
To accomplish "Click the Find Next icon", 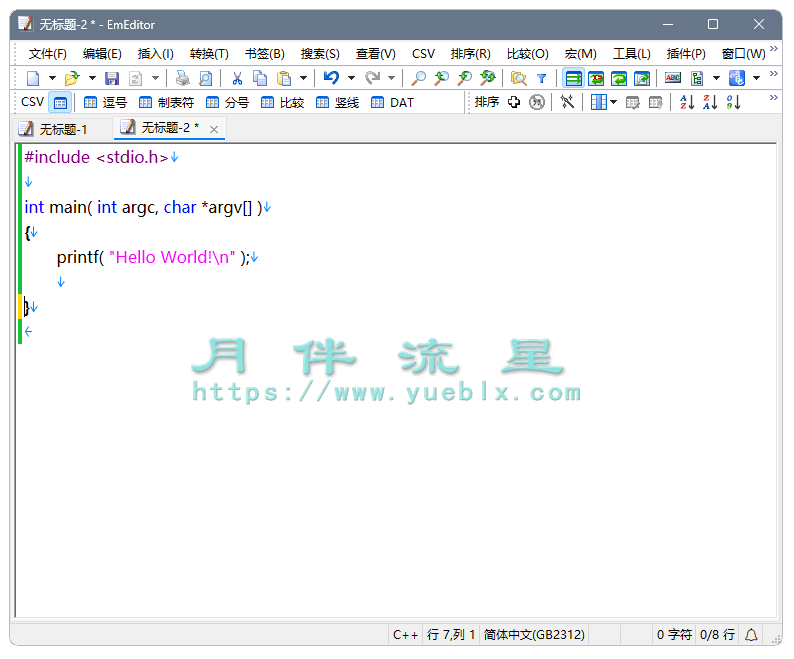I will pos(464,79).
